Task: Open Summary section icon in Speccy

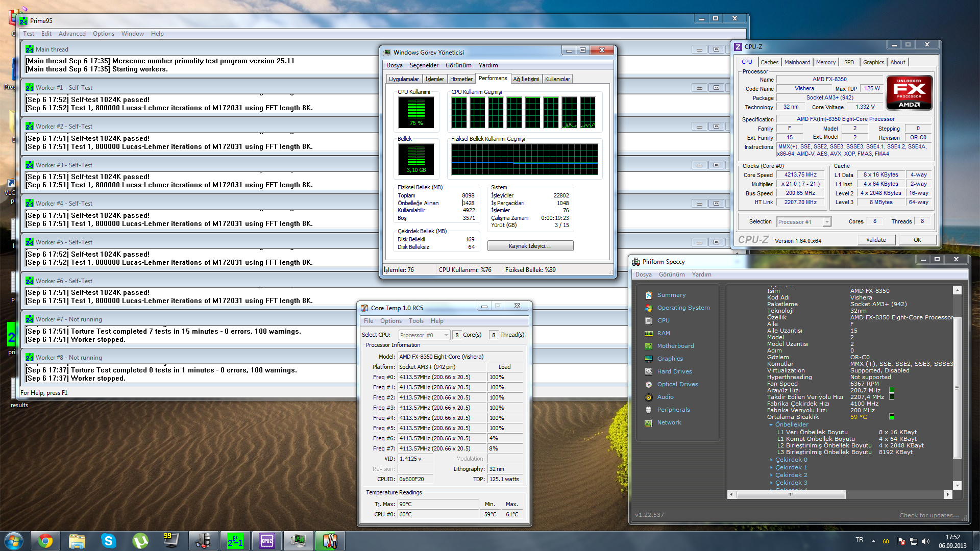Action: 648,295
